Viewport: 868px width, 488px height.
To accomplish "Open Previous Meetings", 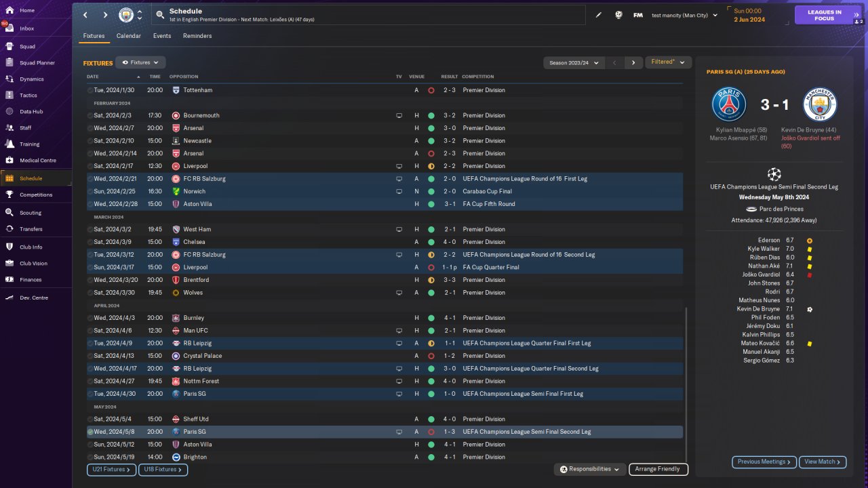I will click(x=764, y=462).
